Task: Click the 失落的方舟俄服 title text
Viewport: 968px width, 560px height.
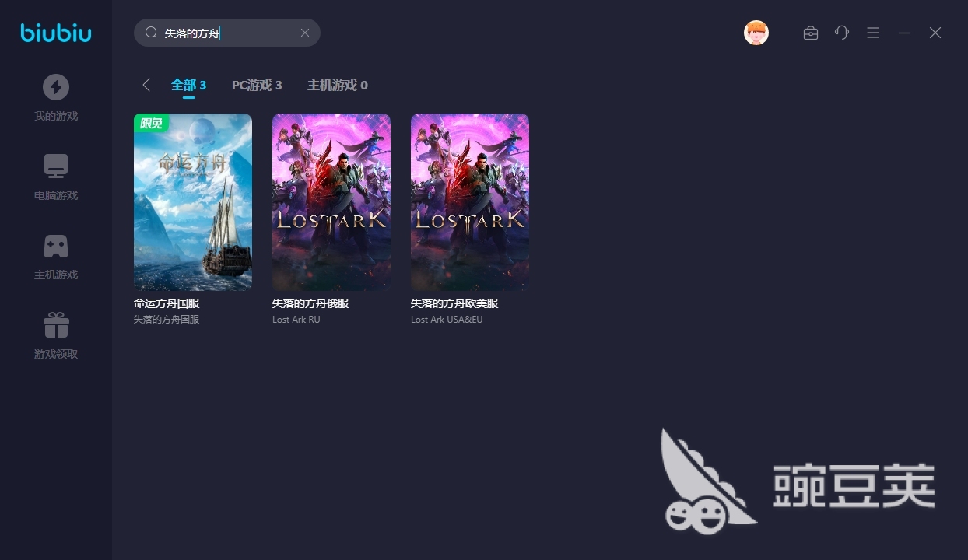Action: pos(310,303)
